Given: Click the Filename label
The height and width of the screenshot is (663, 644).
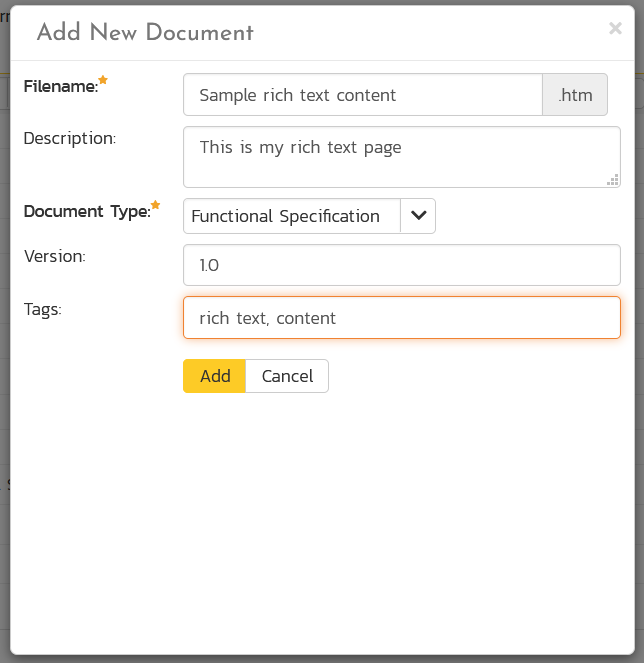Looking at the screenshot, I should 60,87.
